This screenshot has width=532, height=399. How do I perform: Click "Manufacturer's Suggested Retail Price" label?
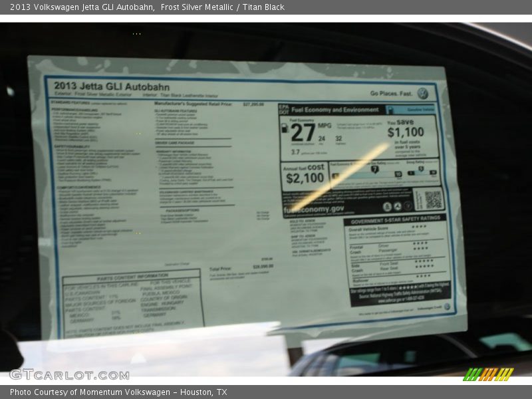[x=193, y=104]
